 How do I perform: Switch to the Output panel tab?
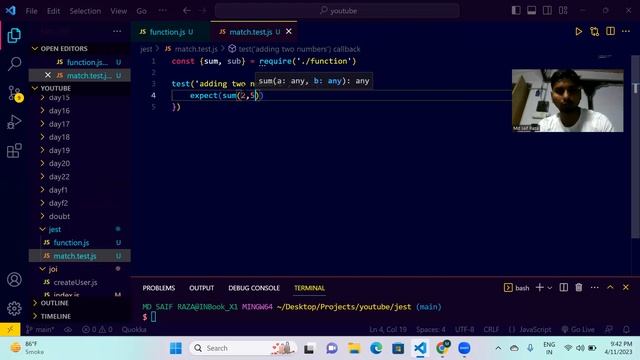202,288
